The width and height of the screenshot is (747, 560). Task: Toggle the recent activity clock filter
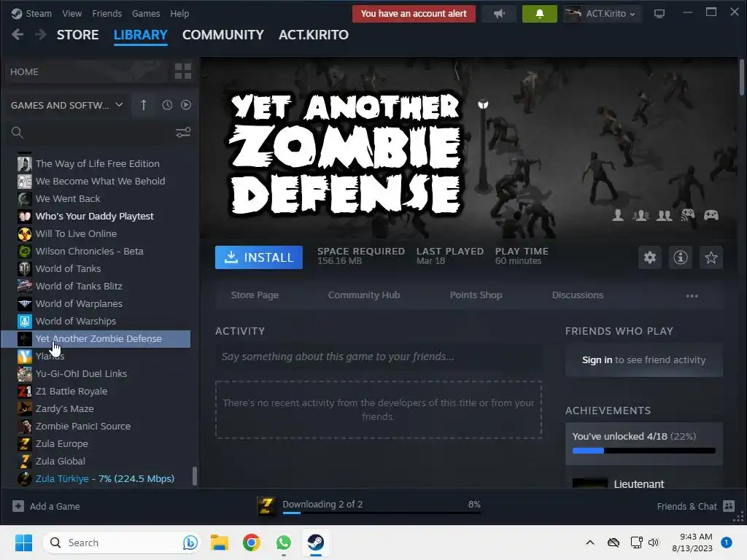click(167, 105)
